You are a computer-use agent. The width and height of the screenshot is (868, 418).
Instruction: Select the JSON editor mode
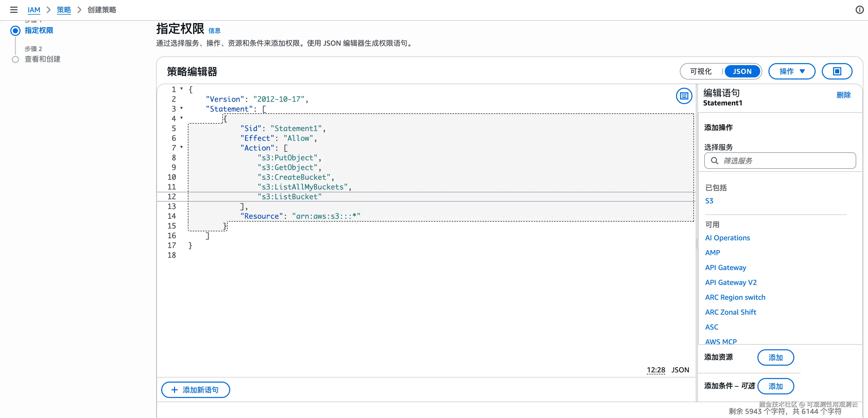[742, 71]
